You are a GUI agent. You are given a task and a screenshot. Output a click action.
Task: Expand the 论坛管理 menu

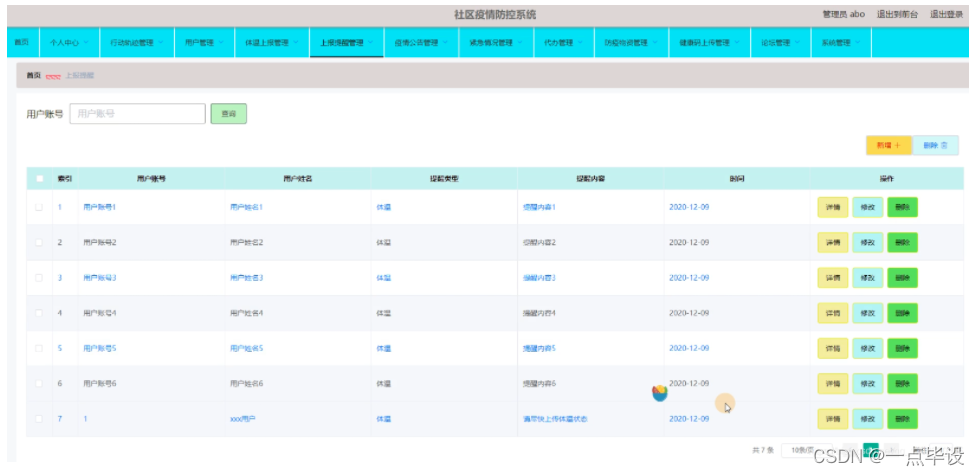pyautogui.click(x=781, y=42)
